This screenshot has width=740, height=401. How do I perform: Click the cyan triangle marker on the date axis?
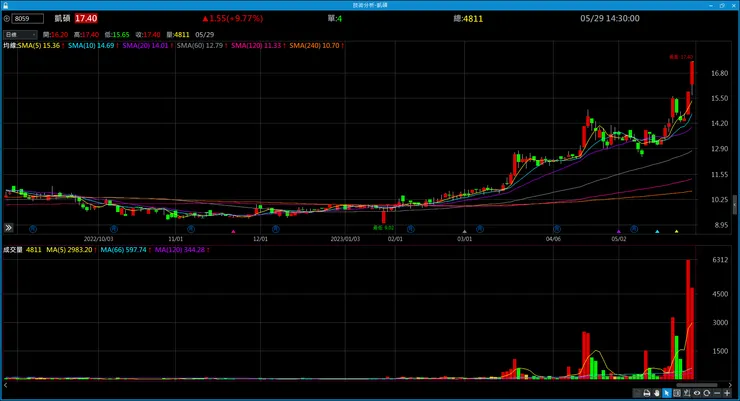pos(657,231)
